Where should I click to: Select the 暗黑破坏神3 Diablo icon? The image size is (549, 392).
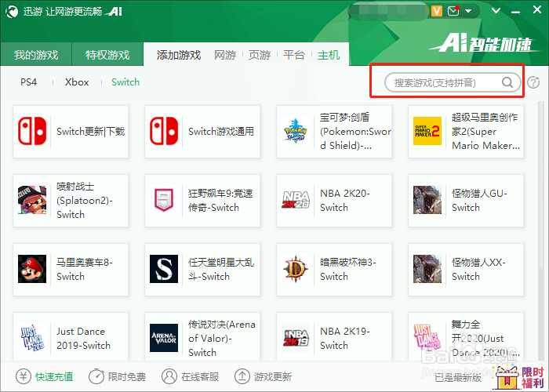click(296, 269)
